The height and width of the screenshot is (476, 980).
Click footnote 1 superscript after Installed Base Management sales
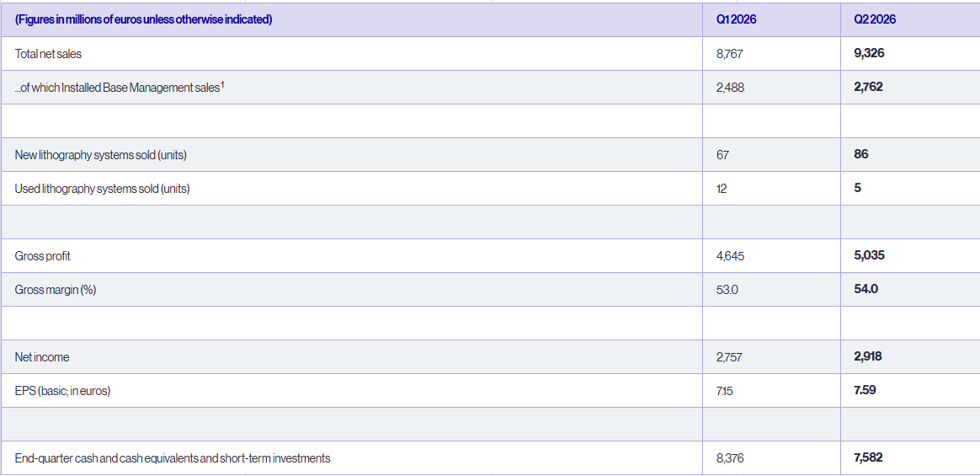coord(222,85)
